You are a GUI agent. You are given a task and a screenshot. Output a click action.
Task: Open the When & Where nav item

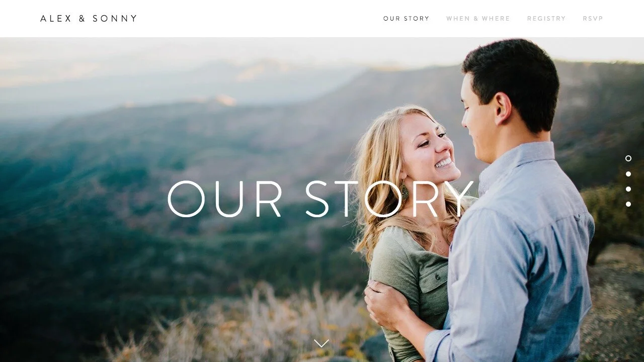(478, 19)
